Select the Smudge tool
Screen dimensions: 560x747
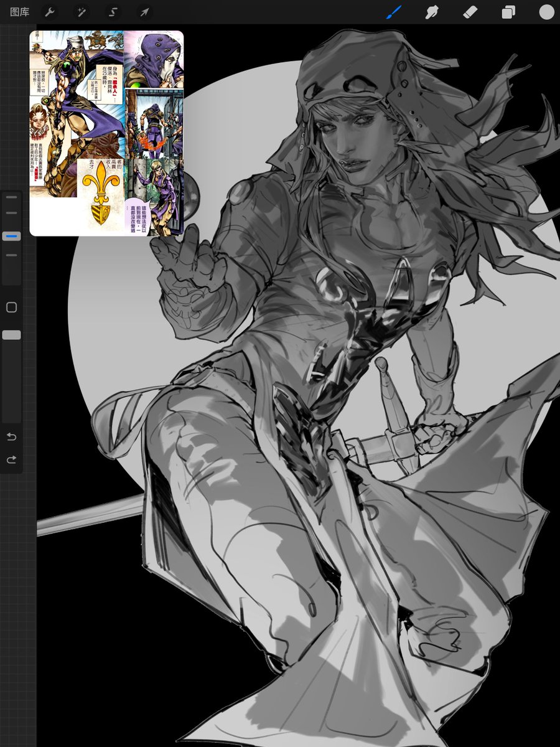click(x=432, y=12)
